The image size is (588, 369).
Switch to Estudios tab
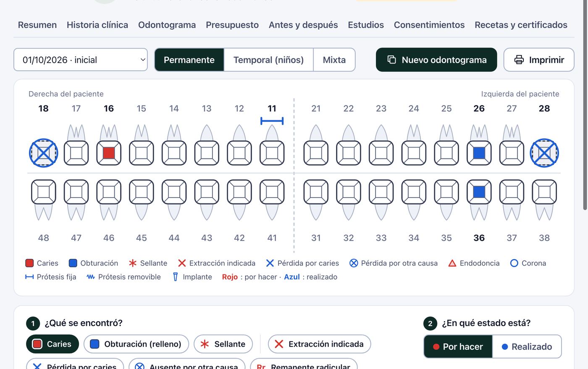click(x=366, y=25)
